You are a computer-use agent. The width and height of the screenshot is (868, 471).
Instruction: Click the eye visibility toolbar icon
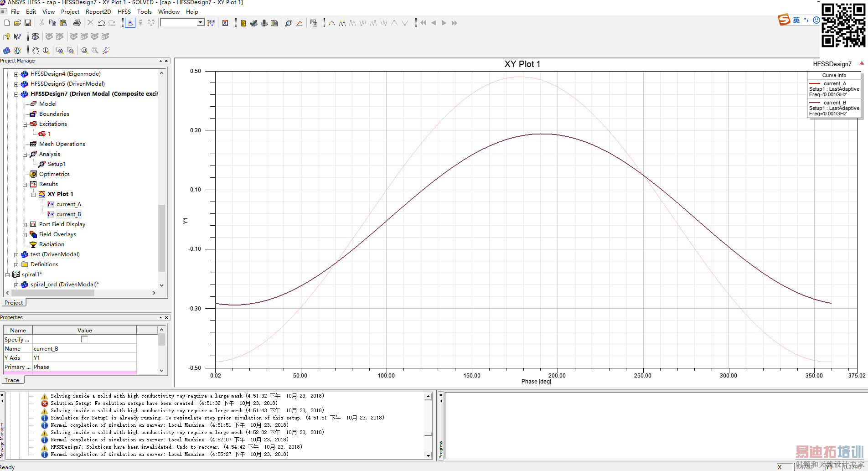35,36
